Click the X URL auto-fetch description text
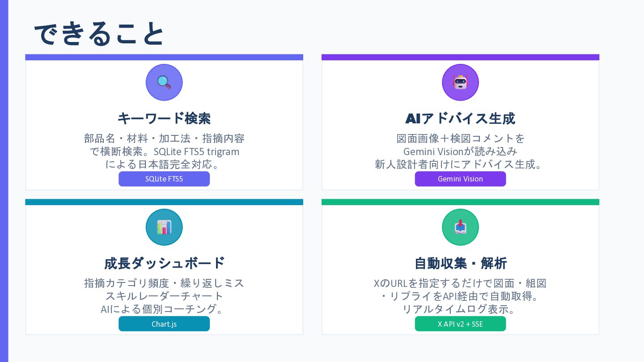644x362 pixels. (460, 296)
